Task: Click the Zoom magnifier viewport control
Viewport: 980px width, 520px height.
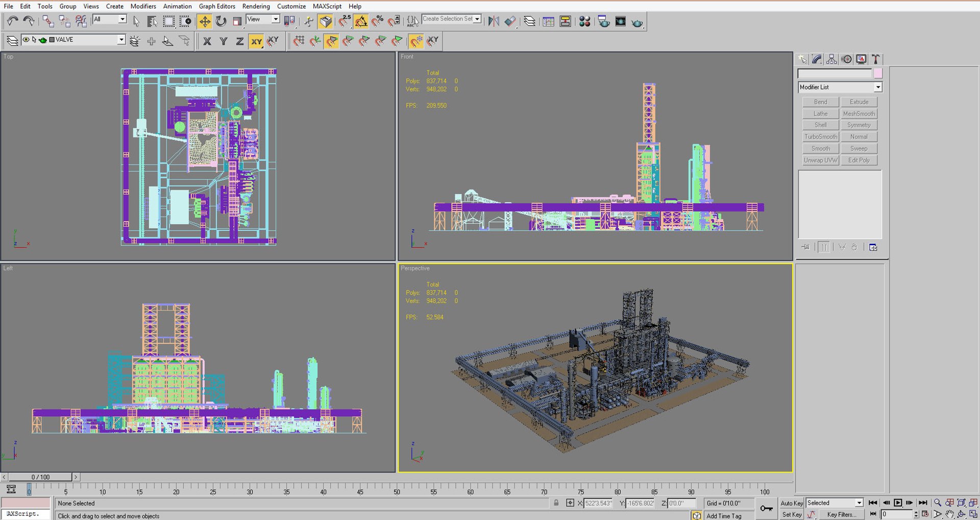Action: pyautogui.click(x=938, y=503)
